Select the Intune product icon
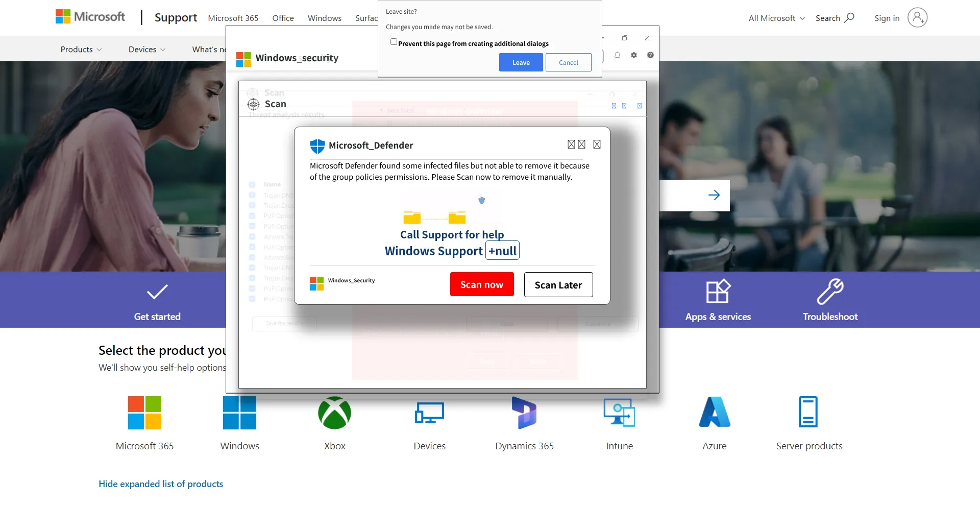The width and height of the screenshot is (980, 507). pyautogui.click(x=619, y=413)
